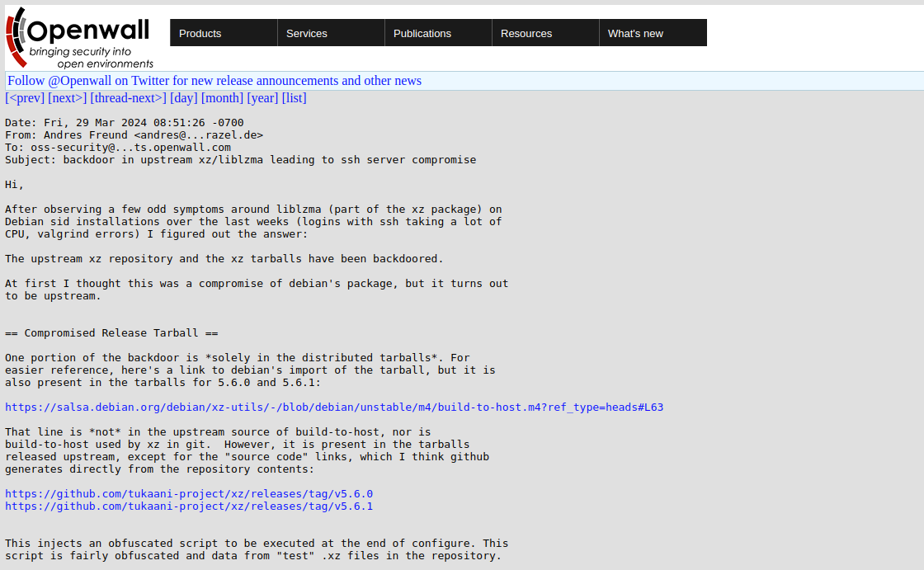This screenshot has height=570, width=924.
Task: Click 'After observing a few odd symptoms' line
Action: click(253, 210)
